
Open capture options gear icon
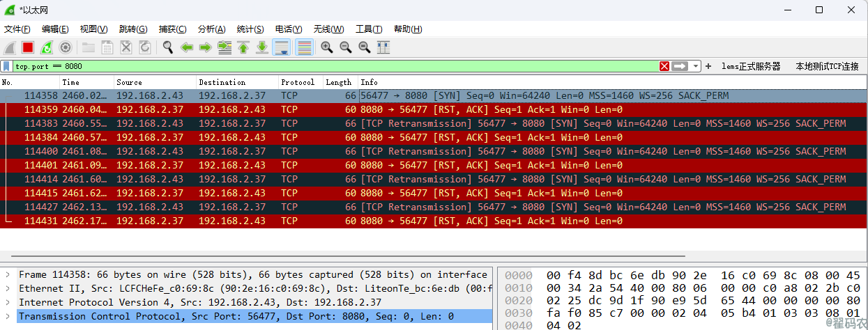coord(66,47)
